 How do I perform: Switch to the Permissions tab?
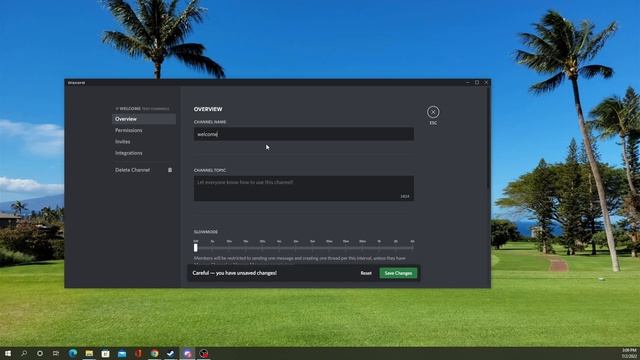[144, 130]
